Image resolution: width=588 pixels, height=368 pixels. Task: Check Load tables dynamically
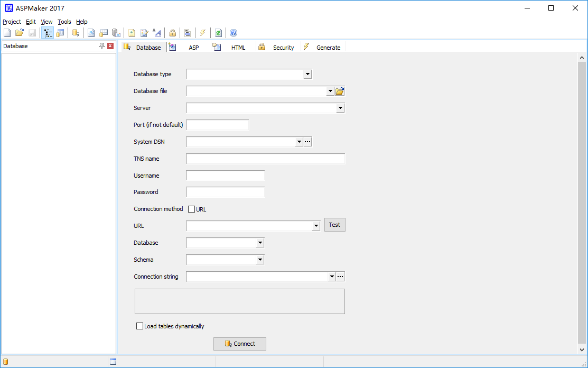[139, 326]
